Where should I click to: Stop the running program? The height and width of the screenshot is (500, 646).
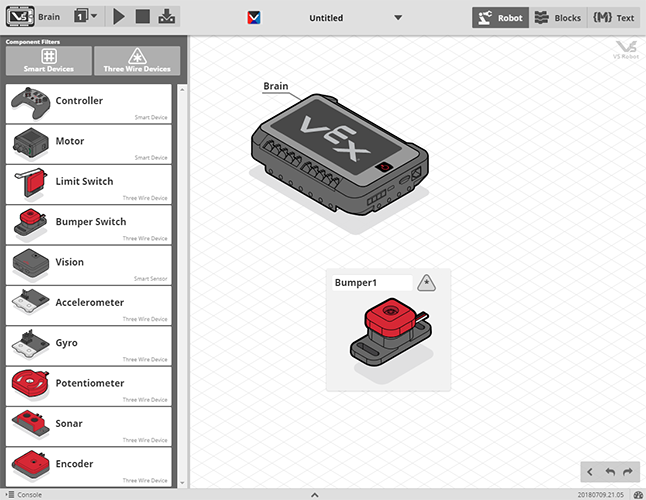[x=143, y=16]
